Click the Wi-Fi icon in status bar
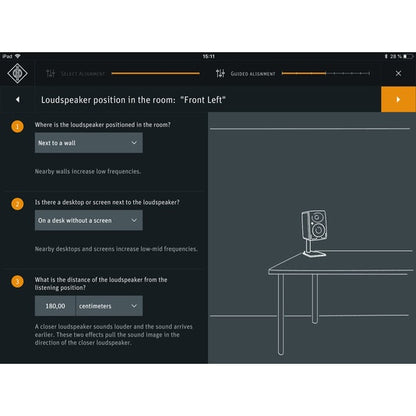This screenshot has width=416, height=416. 18,56
